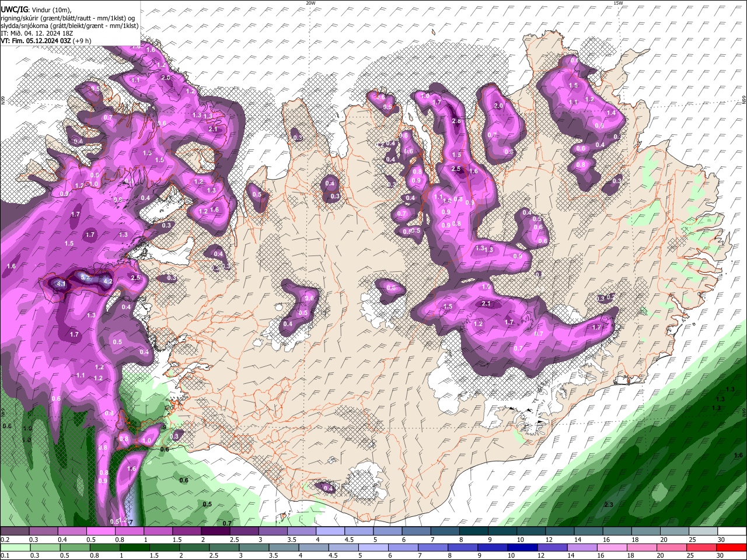Click the white snow swatch right of 30
This screenshot has height=560, width=747.
point(731,531)
